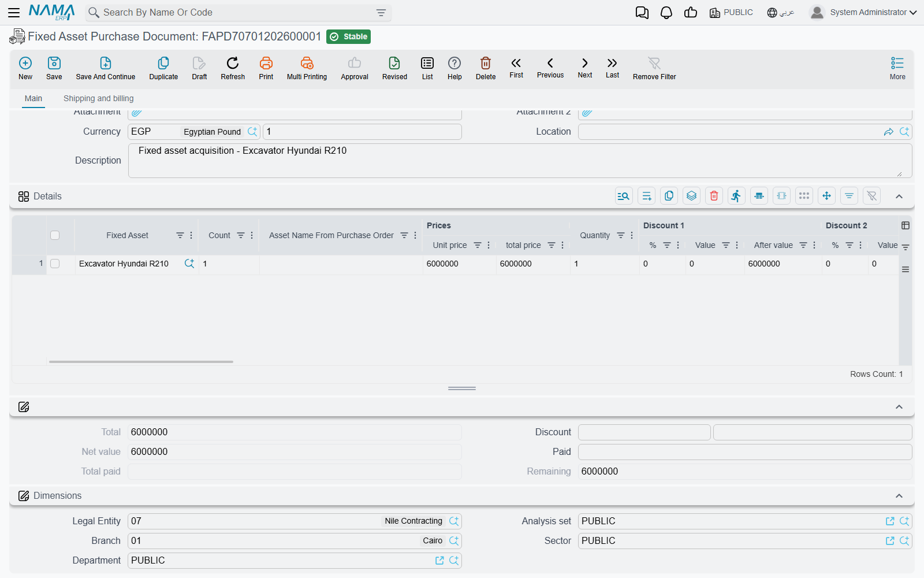The image size is (924, 578).
Task: Go to Last record
Action: (x=612, y=68)
